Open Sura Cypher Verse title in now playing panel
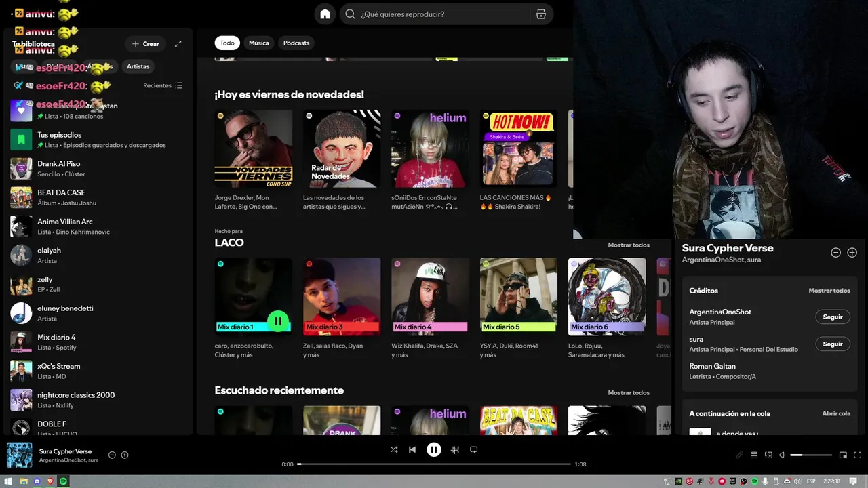This screenshot has width=868, height=488. coord(728,248)
